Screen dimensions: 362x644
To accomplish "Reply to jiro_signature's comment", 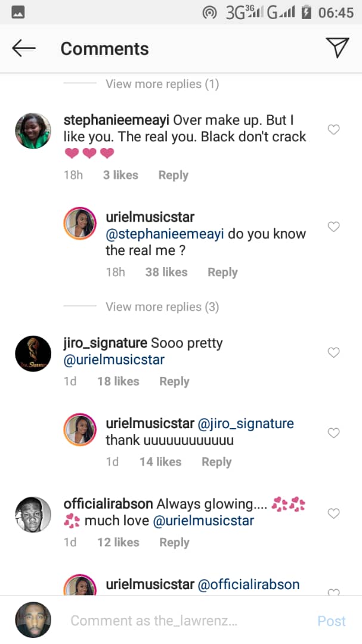I will (x=174, y=382).
